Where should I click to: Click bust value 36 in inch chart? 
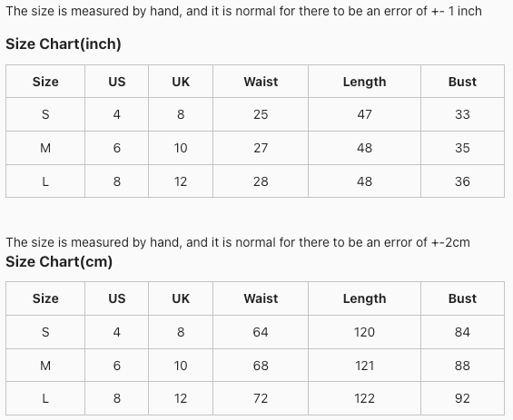point(462,181)
